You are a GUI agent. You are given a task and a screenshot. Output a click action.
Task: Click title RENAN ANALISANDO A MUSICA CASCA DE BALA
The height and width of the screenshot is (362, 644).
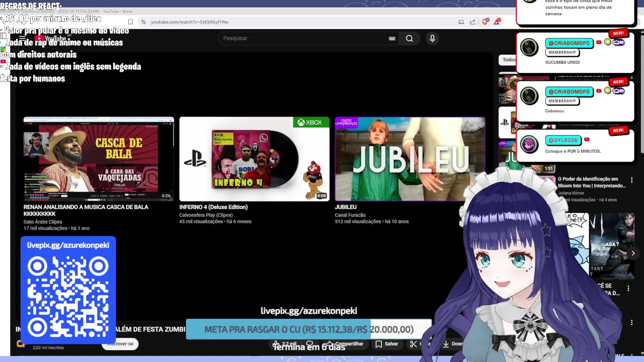point(86,210)
